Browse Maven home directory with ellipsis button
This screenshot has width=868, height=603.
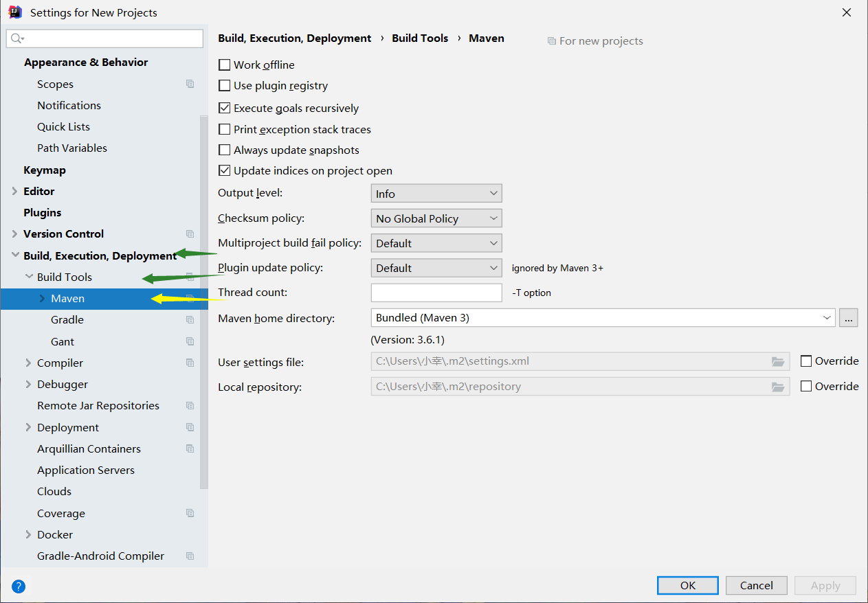point(849,317)
